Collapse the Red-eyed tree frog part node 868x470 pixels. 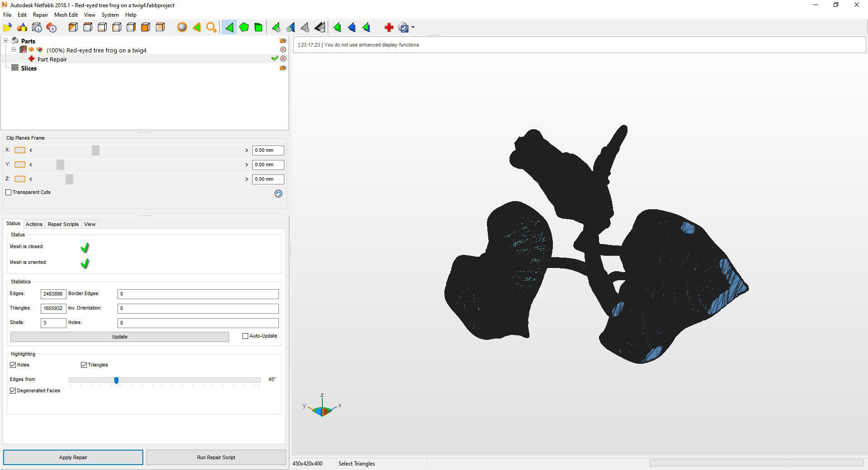(x=14, y=50)
